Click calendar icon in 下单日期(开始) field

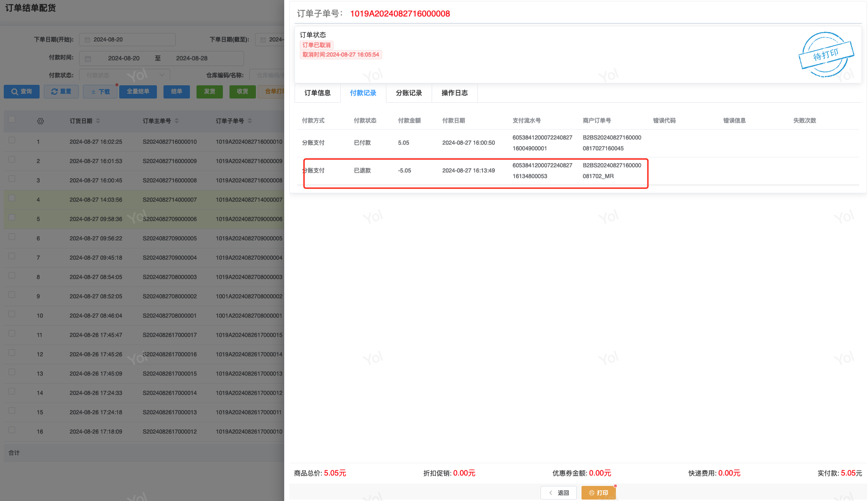87,40
